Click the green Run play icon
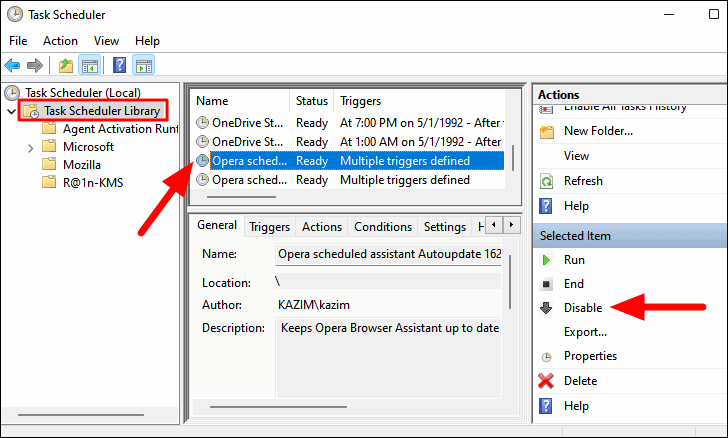The image size is (728, 438). 546,260
